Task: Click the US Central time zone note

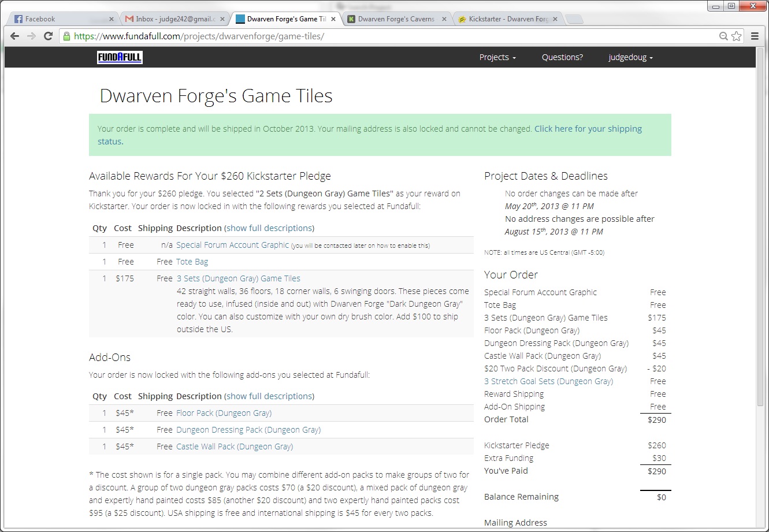Action: 544,252
